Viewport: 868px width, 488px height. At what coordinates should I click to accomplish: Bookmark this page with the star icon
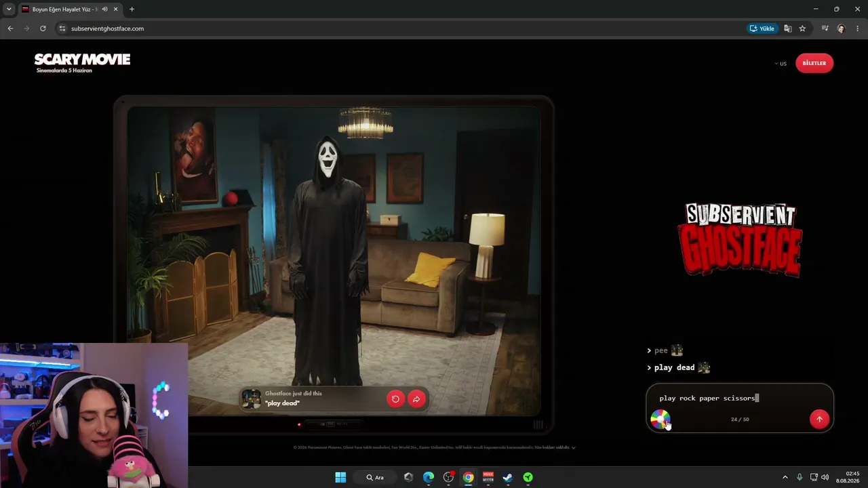802,28
